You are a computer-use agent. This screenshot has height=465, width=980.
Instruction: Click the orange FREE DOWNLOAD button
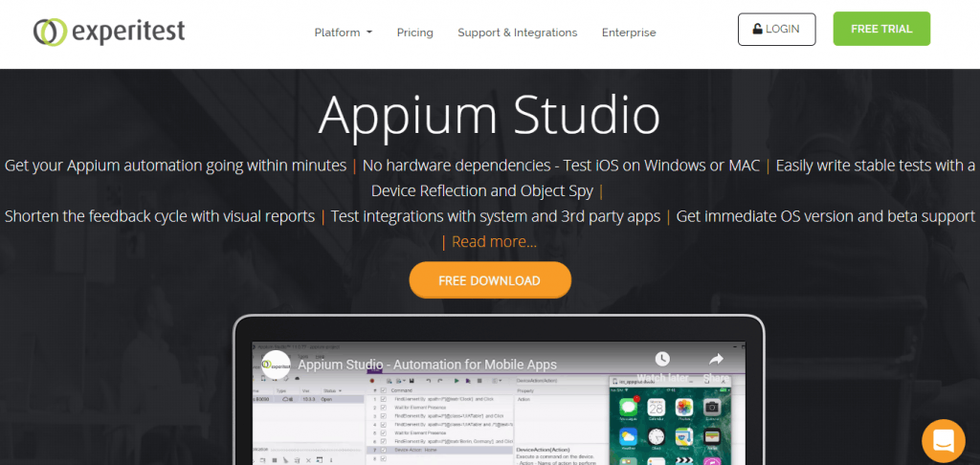[490, 280]
